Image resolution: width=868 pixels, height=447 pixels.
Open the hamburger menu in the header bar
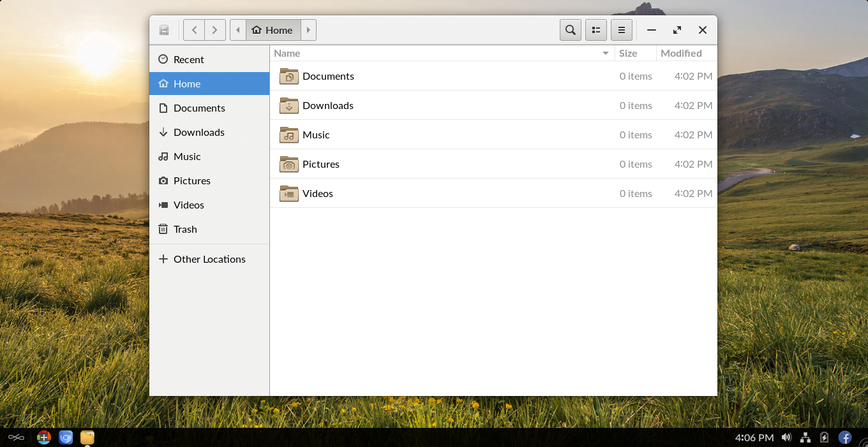point(622,30)
